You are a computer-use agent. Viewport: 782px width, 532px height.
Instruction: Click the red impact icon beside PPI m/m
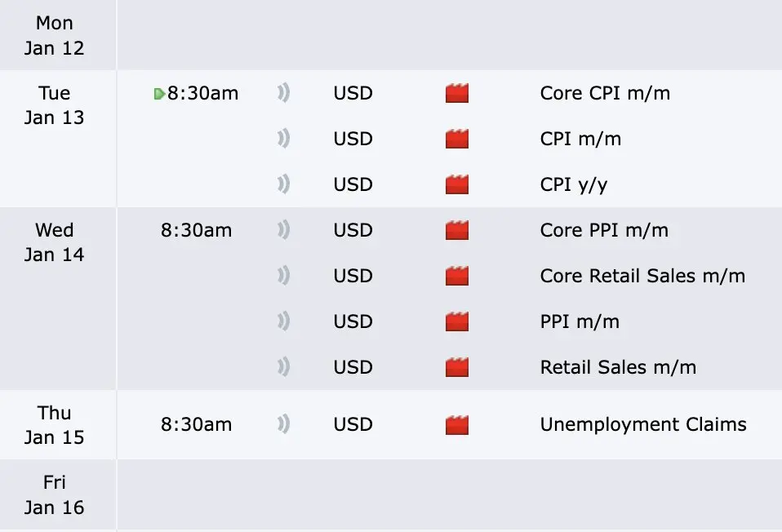(x=457, y=321)
